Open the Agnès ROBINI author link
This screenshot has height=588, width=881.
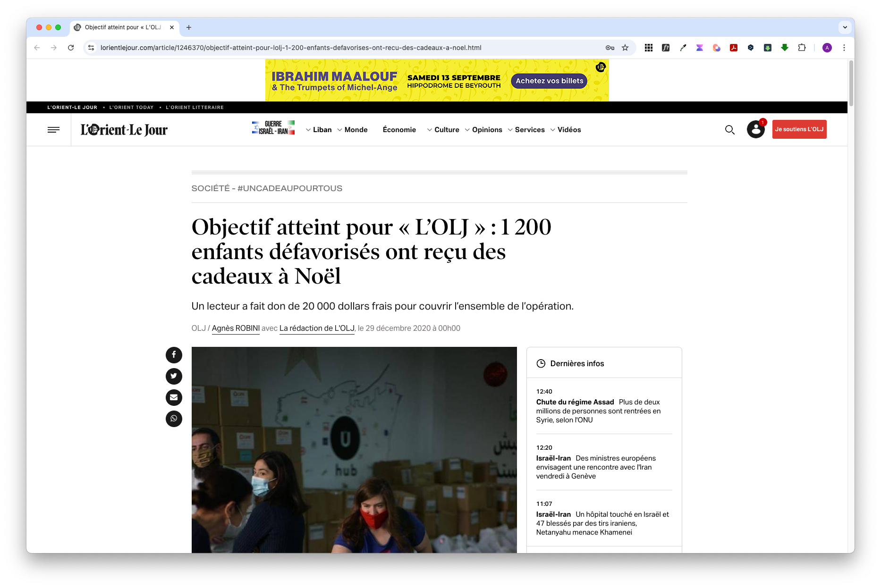click(236, 328)
